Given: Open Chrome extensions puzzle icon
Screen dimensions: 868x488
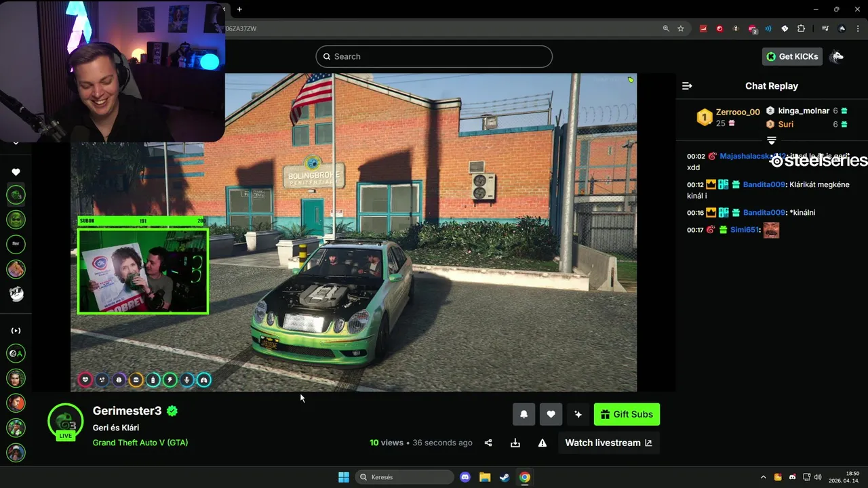Looking at the screenshot, I should [x=801, y=28].
